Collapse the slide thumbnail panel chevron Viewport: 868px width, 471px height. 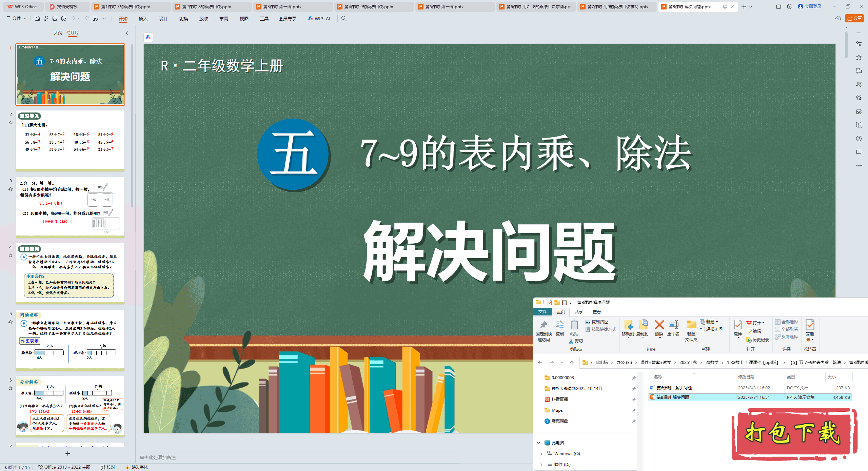tap(127, 33)
